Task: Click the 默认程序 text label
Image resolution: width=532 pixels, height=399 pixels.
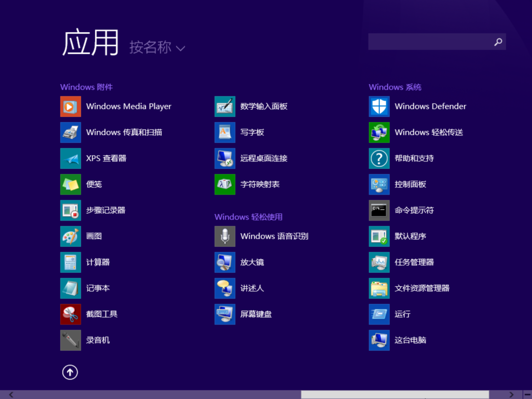Action: [410, 236]
